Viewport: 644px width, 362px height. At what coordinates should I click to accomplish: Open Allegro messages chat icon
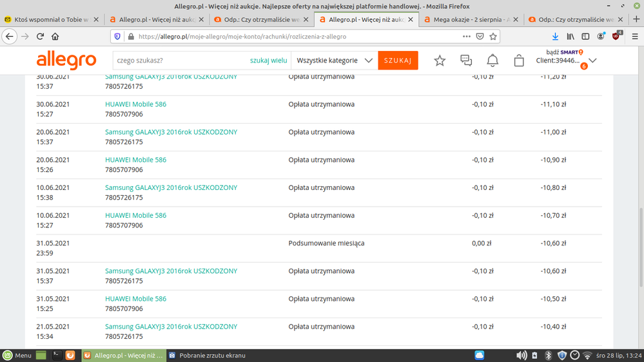(x=466, y=61)
